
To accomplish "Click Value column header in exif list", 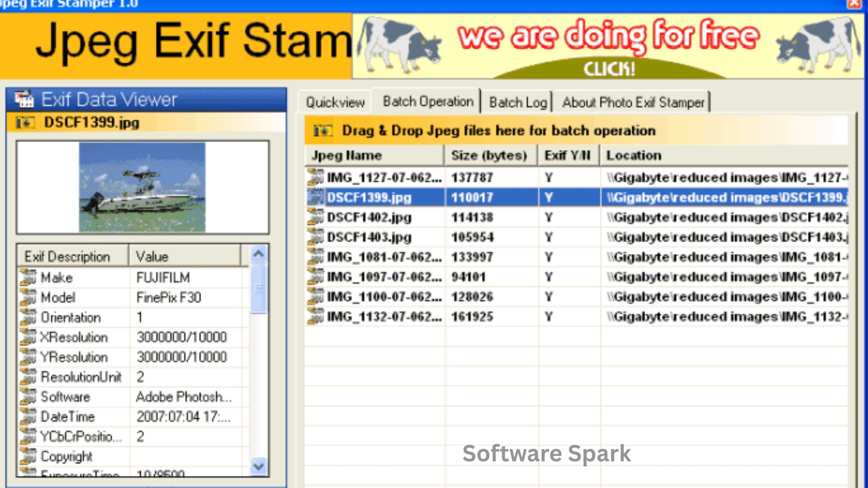I will coord(184,256).
